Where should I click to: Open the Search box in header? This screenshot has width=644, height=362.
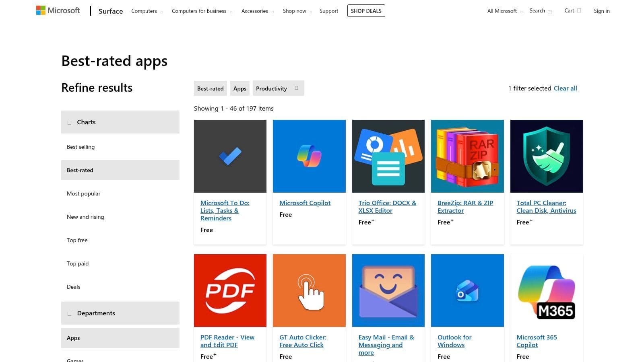click(x=540, y=11)
